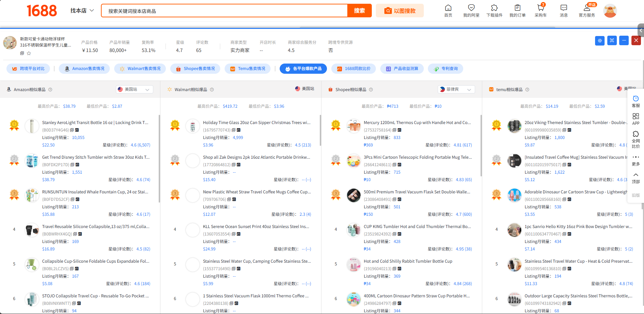Click the screenshot capture icon in plugin toolbar
This screenshot has height=314, width=644.
612,40
